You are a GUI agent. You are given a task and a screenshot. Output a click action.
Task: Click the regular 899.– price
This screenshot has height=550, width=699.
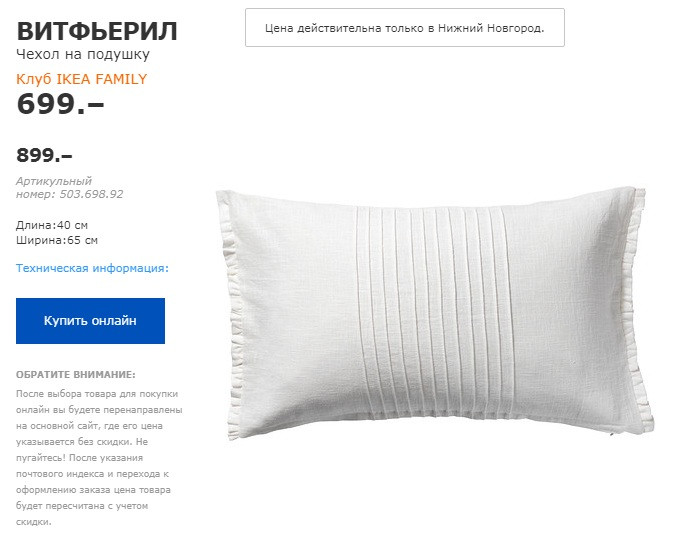pyautogui.click(x=44, y=156)
